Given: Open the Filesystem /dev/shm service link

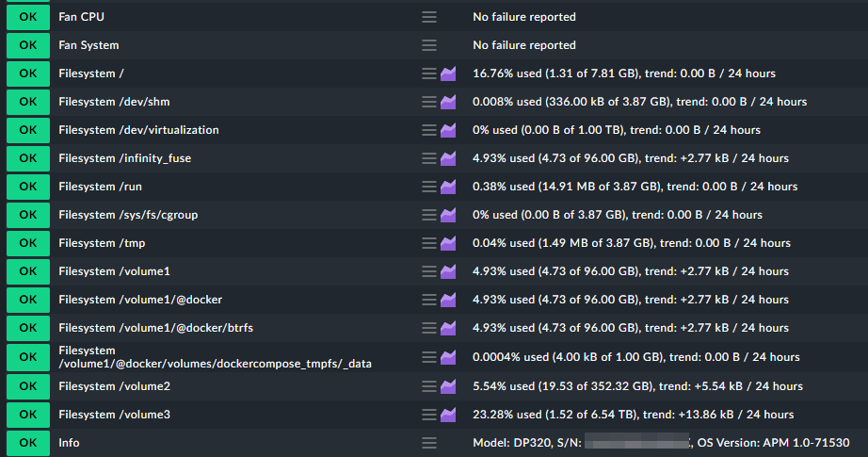Looking at the screenshot, I should (x=114, y=102).
